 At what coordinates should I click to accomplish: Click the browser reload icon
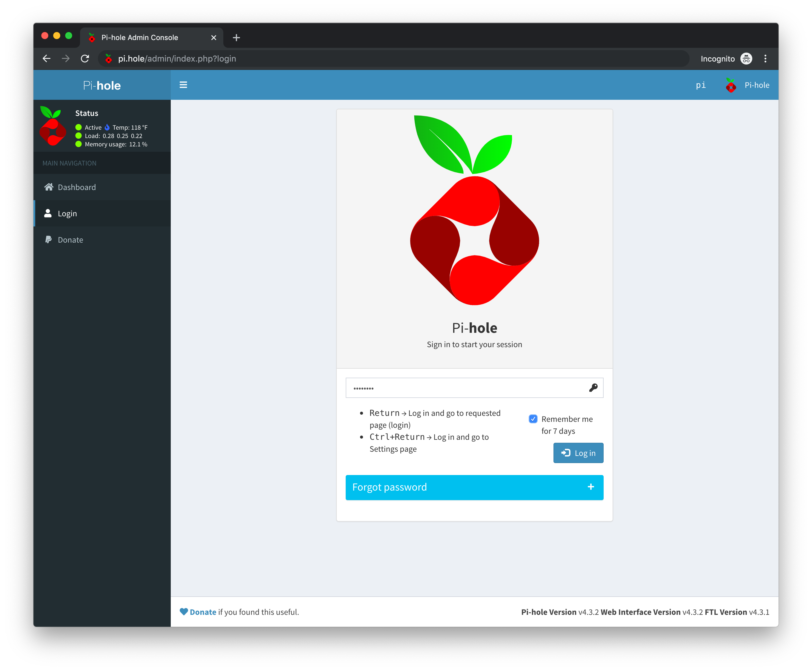tap(85, 58)
